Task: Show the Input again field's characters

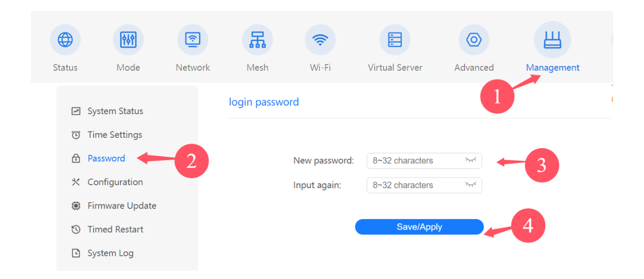Action: click(x=471, y=185)
